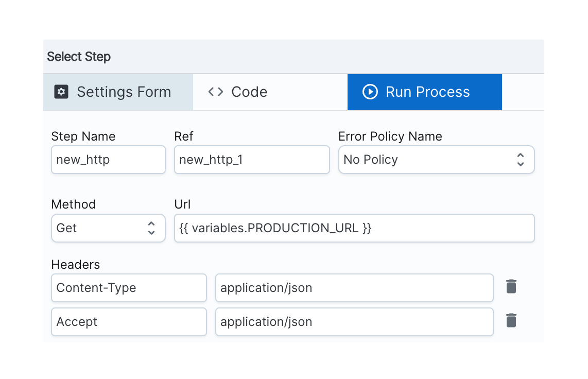This screenshot has height=379, width=588.
Task: Edit the Content-Type header name field
Action: (129, 288)
